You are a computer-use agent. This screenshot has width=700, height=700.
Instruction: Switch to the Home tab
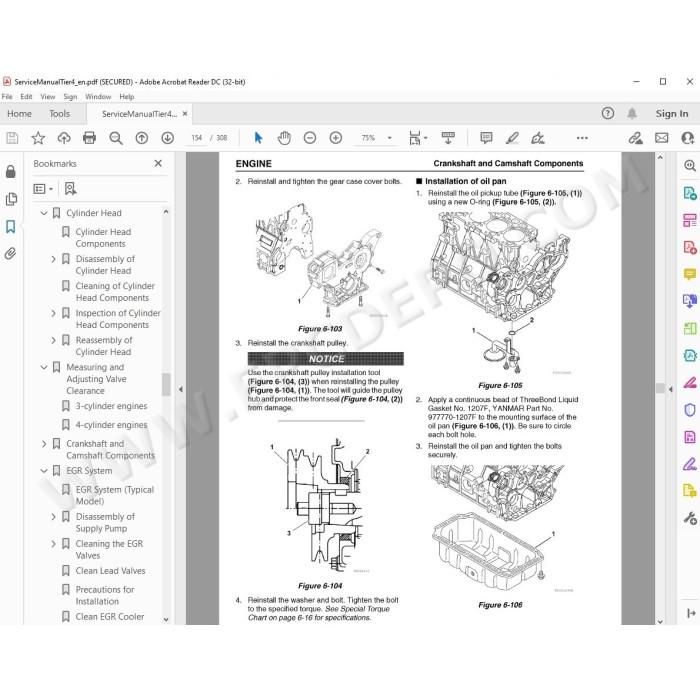(x=19, y=114)
